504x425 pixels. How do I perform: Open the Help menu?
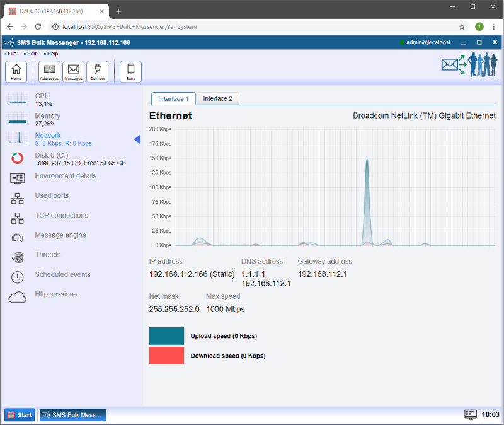(52, 54)
